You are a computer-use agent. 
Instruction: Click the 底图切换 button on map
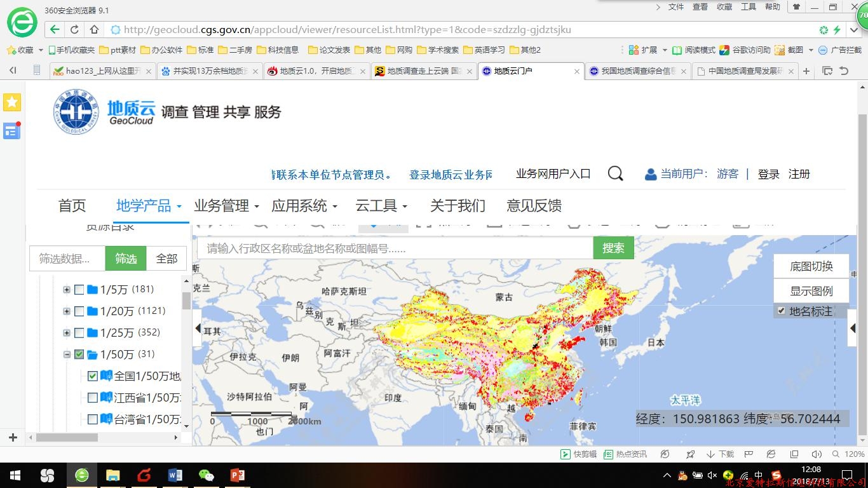(x=811, y=266)
